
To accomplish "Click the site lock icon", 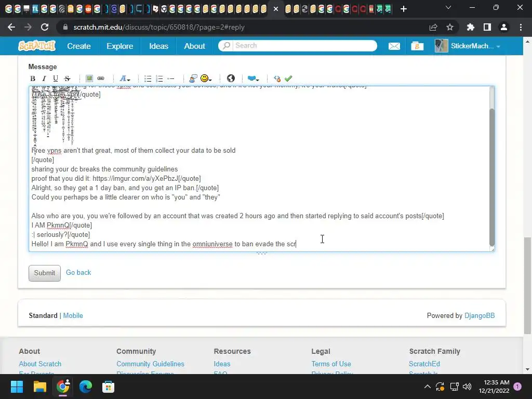I will (x=65, y=27).
